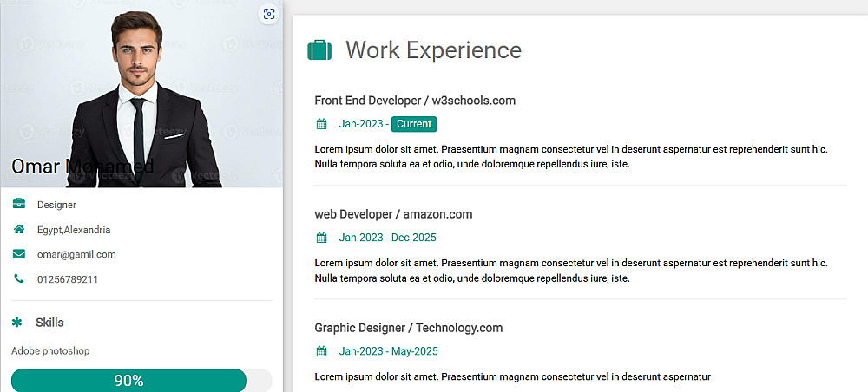Click the Work Experience section title

pos(433,50)
